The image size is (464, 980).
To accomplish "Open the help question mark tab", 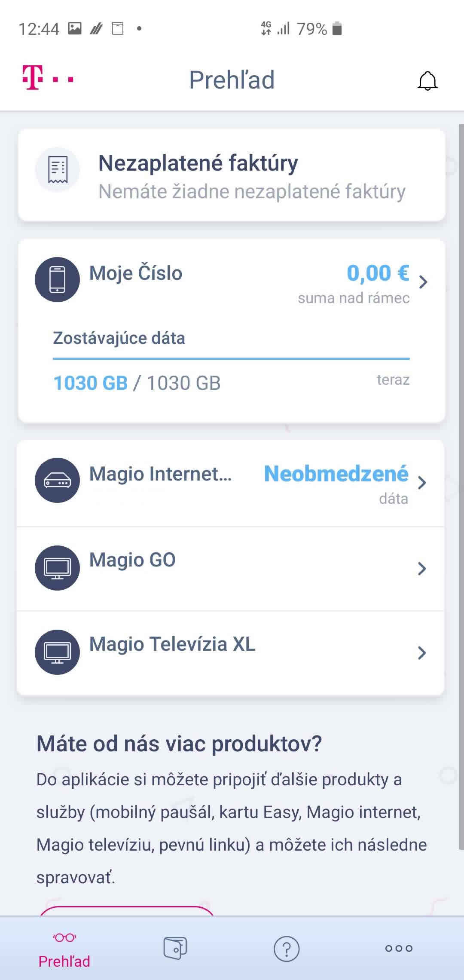I will tap(287, 949).
